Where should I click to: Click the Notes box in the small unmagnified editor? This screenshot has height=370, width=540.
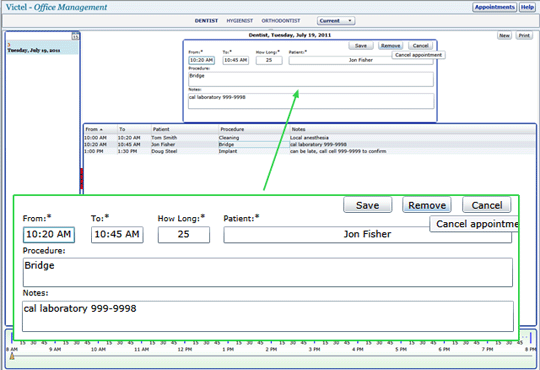coord(311,101)
